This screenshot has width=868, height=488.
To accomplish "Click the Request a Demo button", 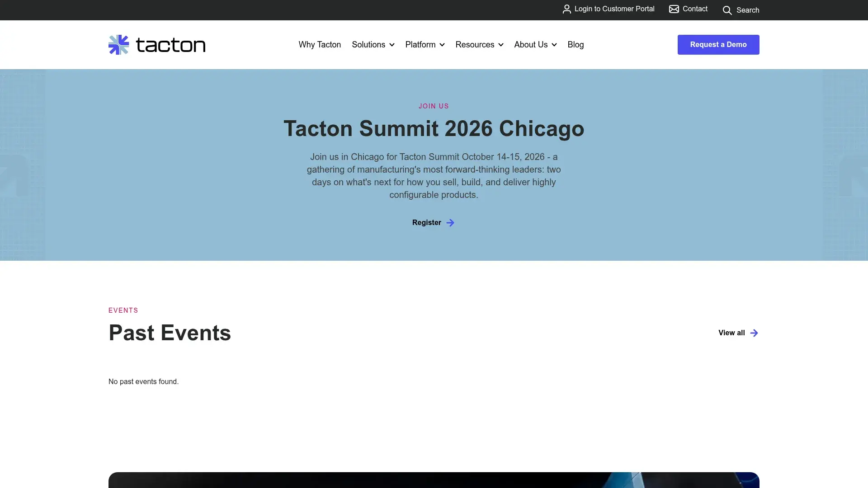I will pos(718,45).
